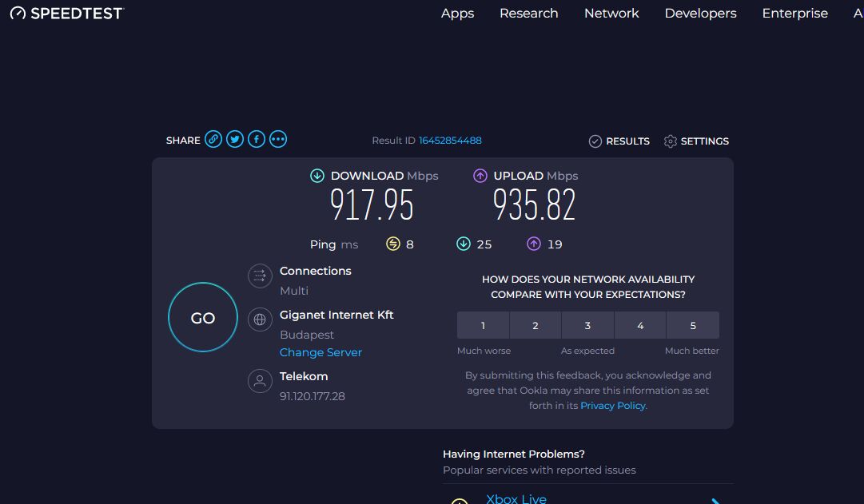Click the Connections mode icon
The height and width of the screenshot is (504, 864).
tap(260, 276)
